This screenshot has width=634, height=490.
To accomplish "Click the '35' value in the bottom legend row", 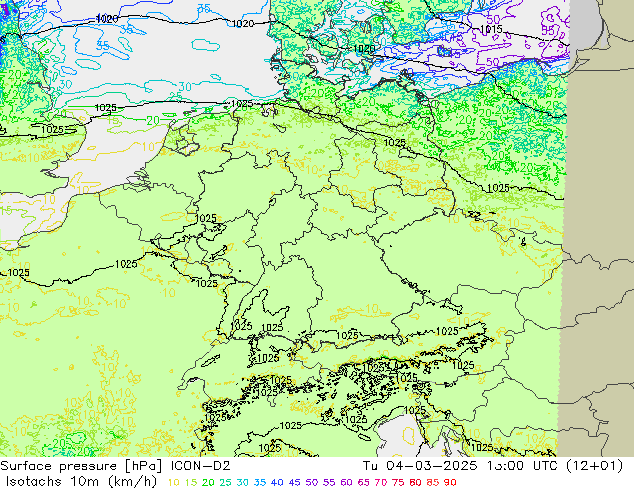I will [260, 482].
